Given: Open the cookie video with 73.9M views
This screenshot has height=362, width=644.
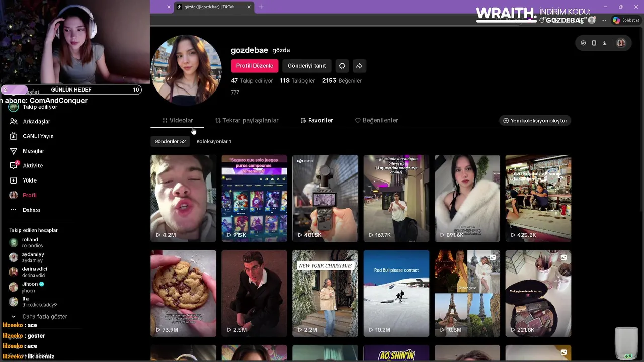Looking at the screenshot, I should click(x=183, y=293).
